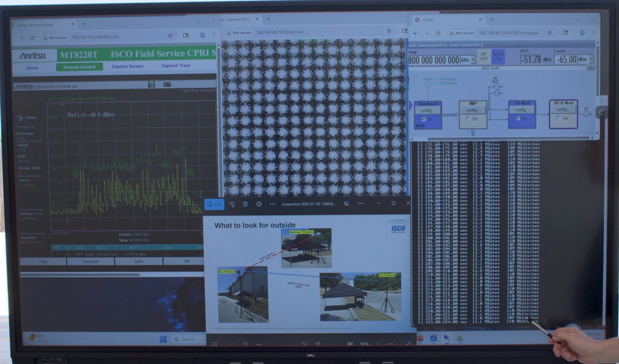Delete the screenshot with trash icon
The width and height of the screenshot is (619, 364).
245,204
